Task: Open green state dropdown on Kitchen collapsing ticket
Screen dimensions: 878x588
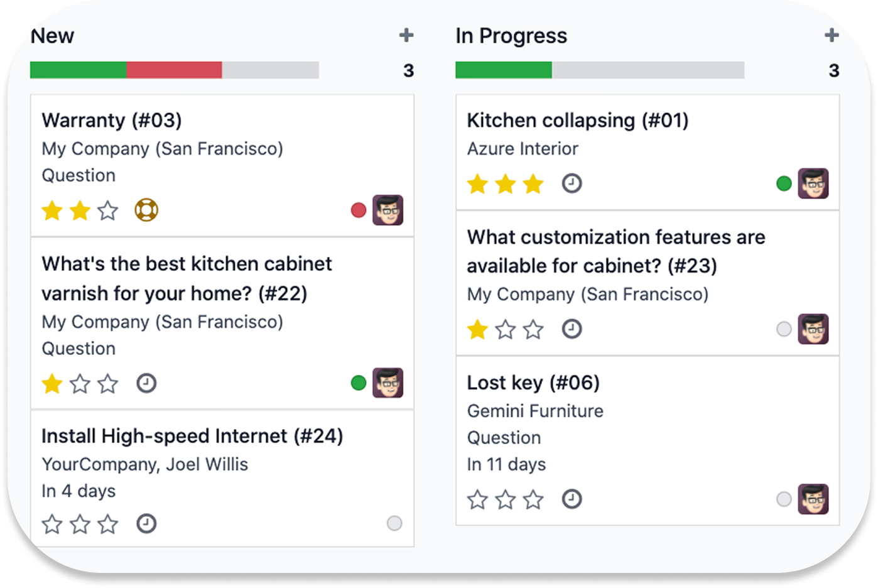Action: coord(784,183)
